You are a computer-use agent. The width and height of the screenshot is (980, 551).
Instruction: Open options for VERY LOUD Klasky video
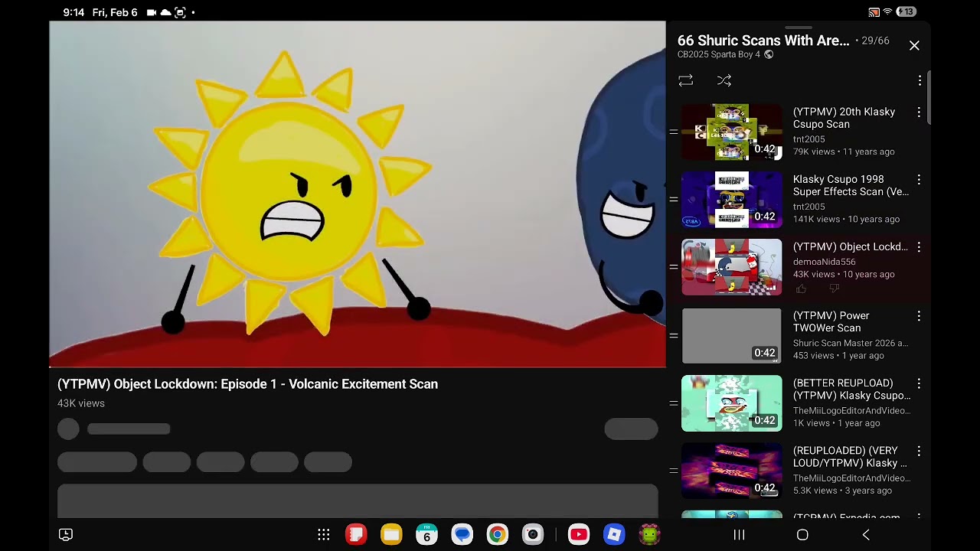pyautogui.click(x=919, y=451)
